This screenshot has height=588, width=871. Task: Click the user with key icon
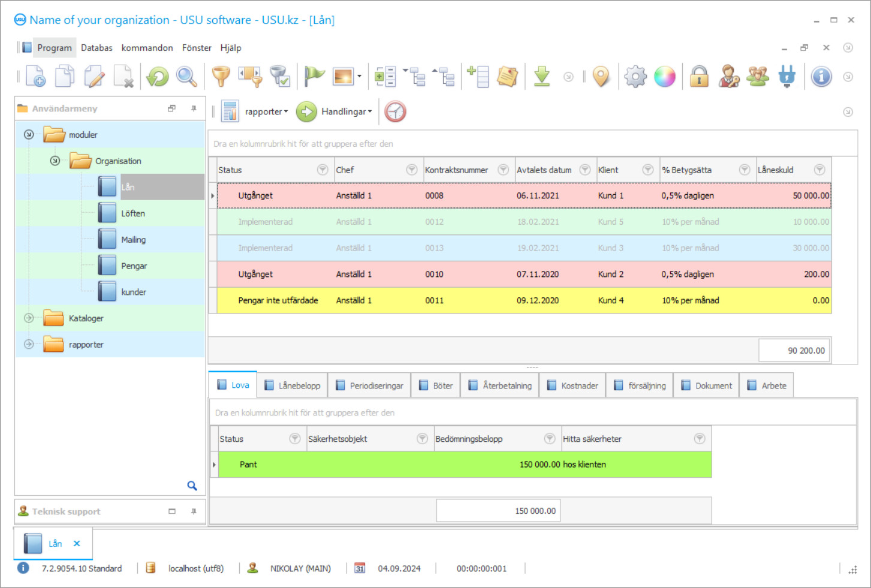729,77
